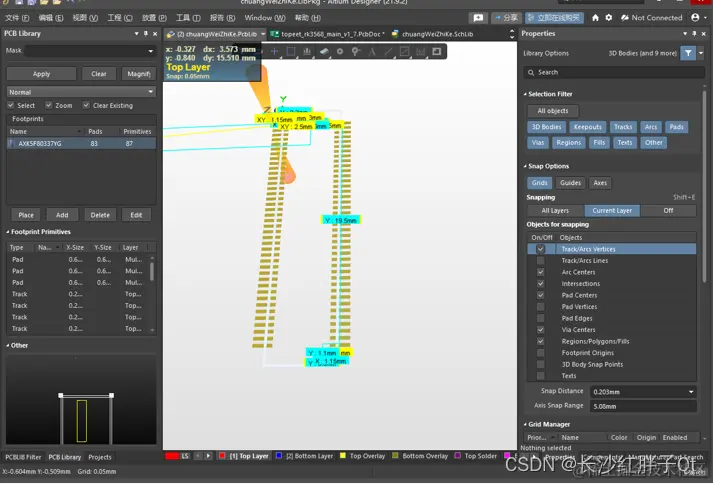Select the place pad tool
The width and height of the screenshot is (713, 485).
(340, 51)
